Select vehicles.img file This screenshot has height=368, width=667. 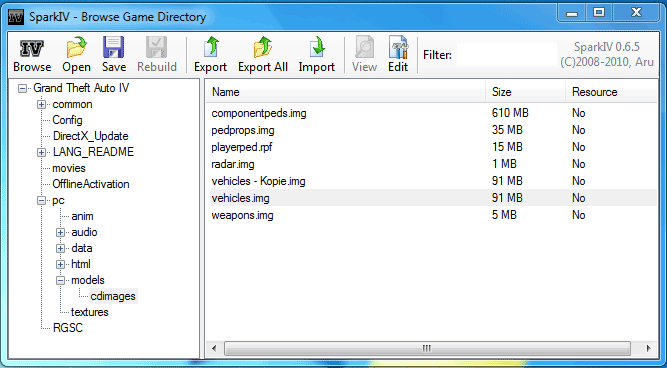coord(240,198)
